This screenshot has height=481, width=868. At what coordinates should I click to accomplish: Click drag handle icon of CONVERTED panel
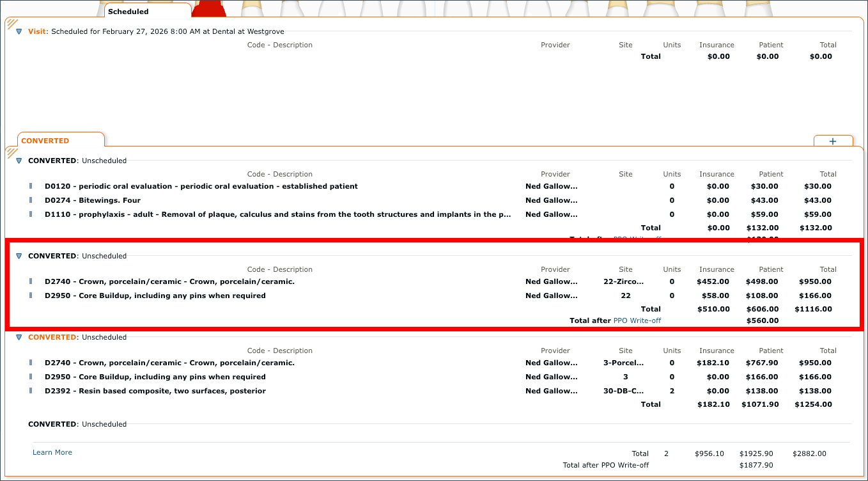point(12,152)
